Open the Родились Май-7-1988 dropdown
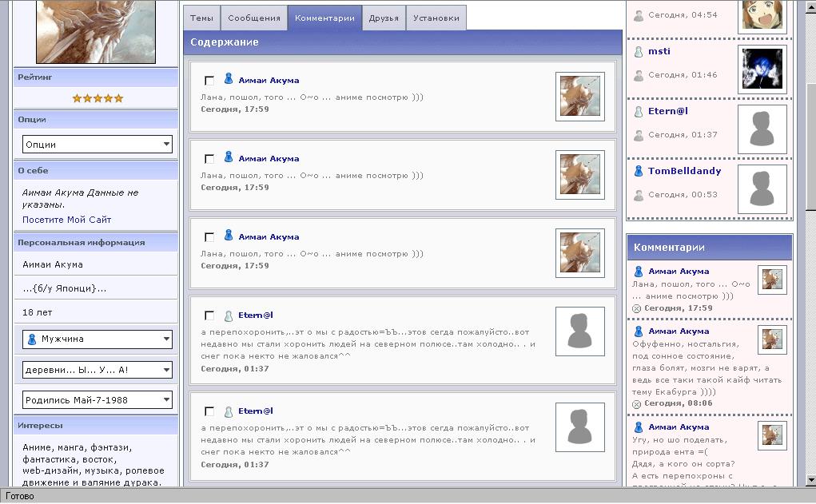This screenshot has height=504, width=816. point(97,400)
